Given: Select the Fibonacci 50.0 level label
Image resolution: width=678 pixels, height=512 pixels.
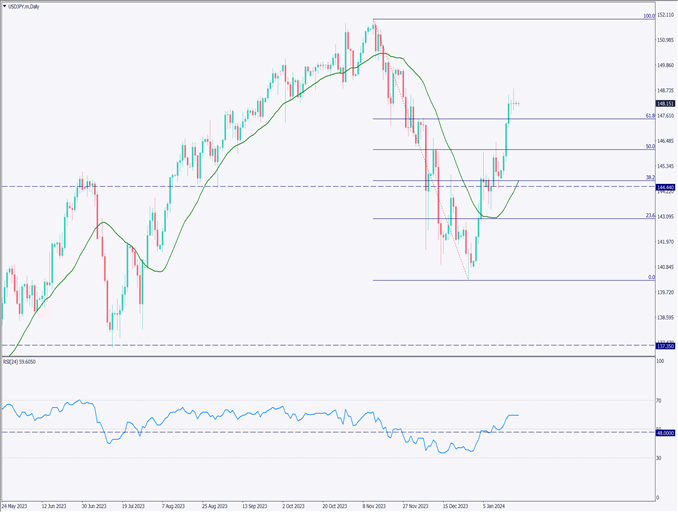Looking at the screenshot, I should [649, 147].
